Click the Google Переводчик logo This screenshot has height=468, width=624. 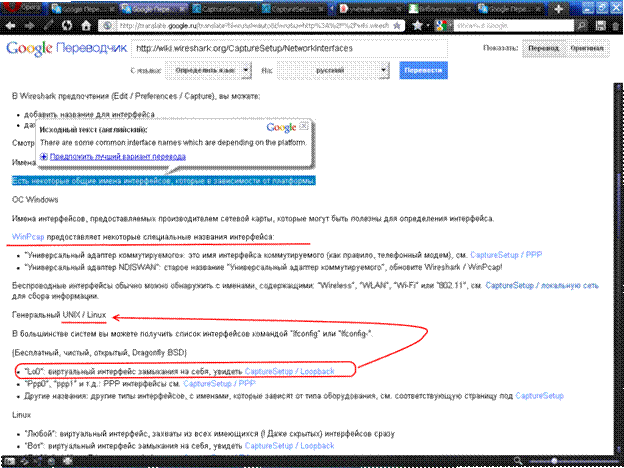[67, 48]
